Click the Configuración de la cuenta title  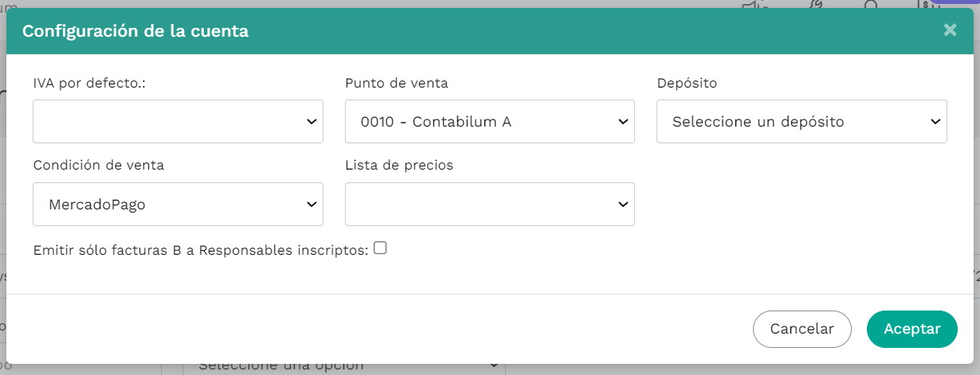(x=135, y=31)
